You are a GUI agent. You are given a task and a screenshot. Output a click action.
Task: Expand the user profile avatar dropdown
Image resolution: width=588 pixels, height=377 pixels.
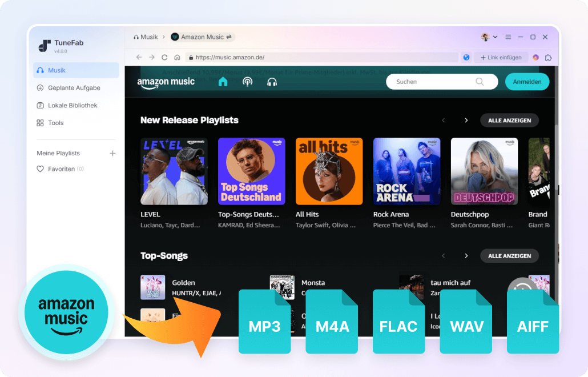(489, 37)
